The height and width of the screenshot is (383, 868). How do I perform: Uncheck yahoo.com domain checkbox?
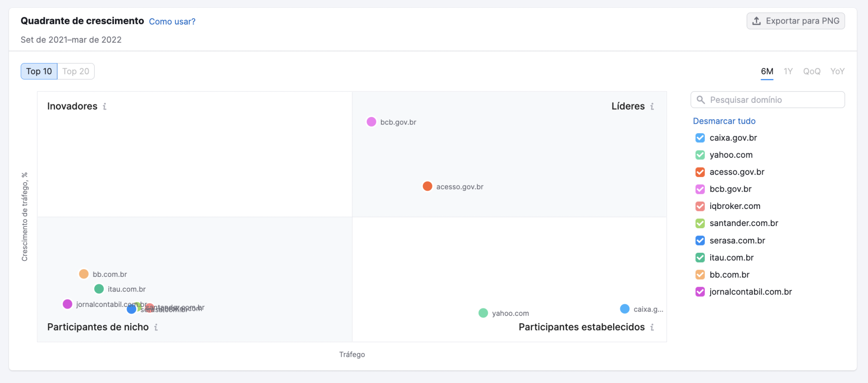pos(700,155)
